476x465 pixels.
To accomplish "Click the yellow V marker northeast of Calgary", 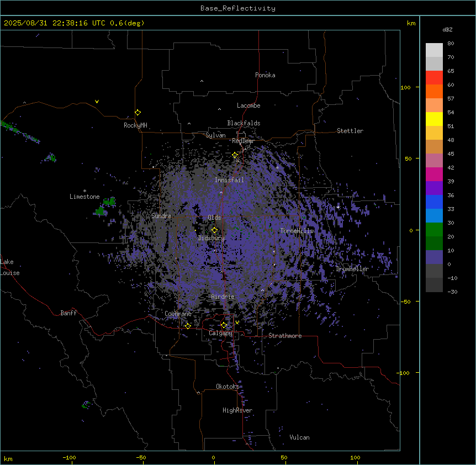I will (x=237, y=323).
